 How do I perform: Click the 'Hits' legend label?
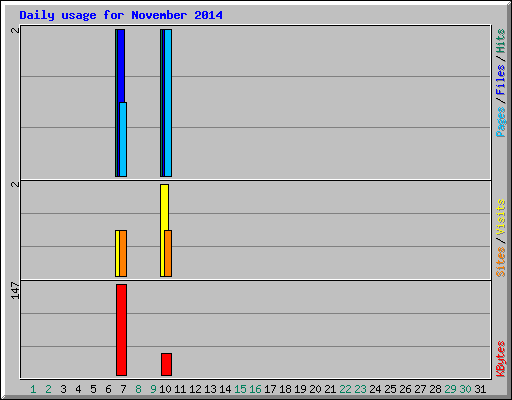click(x=501, y=41)
